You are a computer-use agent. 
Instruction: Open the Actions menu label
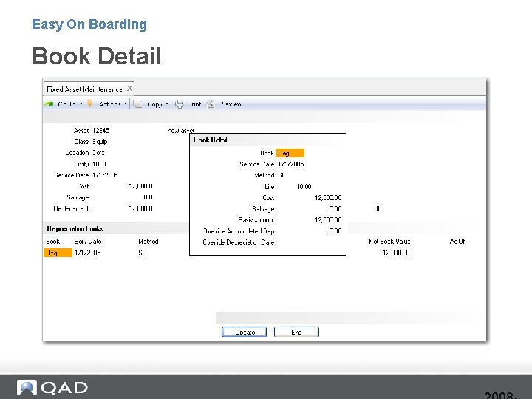click(109, 104)
